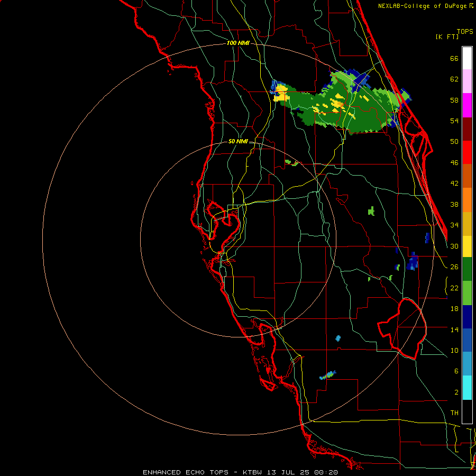
Task: Click the bright red swatch between 46 and 50
Action: pyautogui.click(x=467, y=152)
